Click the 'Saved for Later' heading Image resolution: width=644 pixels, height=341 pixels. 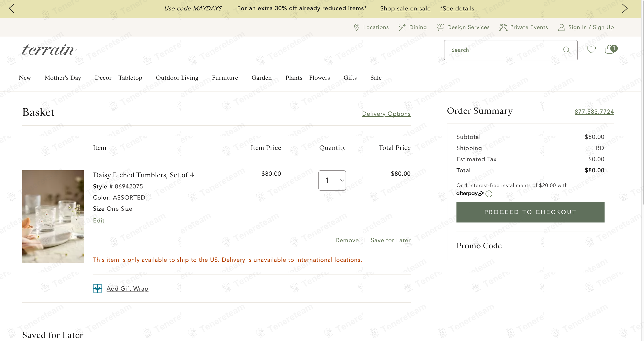(x=53, y=335)
